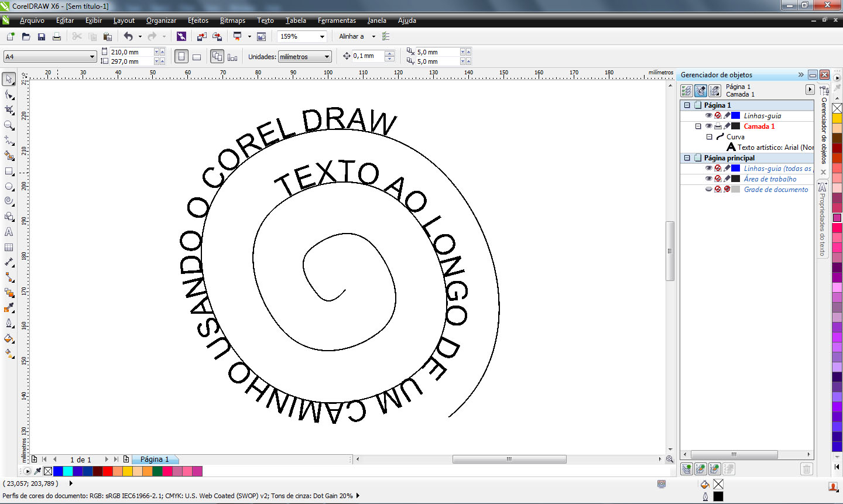
Task: Open the Bitmaps menu
Action: (x=232, y=20)
